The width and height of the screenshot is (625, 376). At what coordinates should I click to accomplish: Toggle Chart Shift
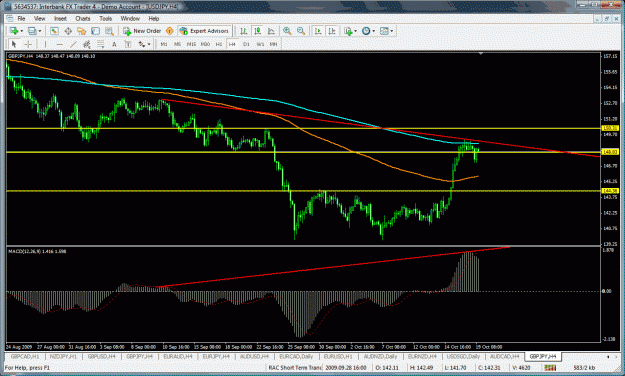pos(332,31)
